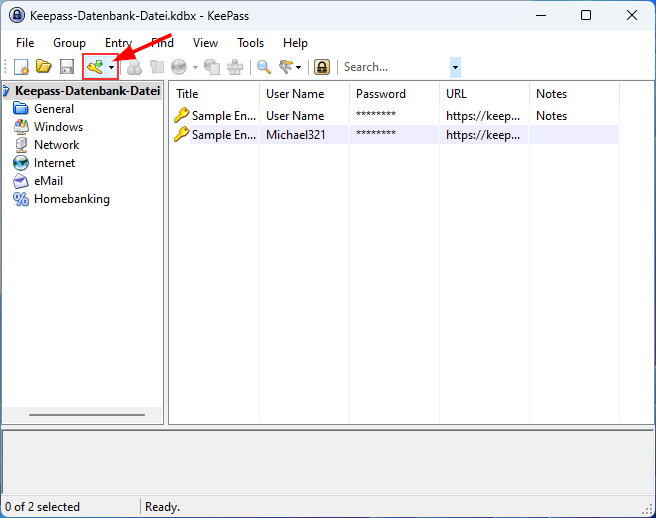Image resolution: width=656 pixels, height=518 pixels.
Task: Click the Add Entry key icon
Action: point(95,67)
